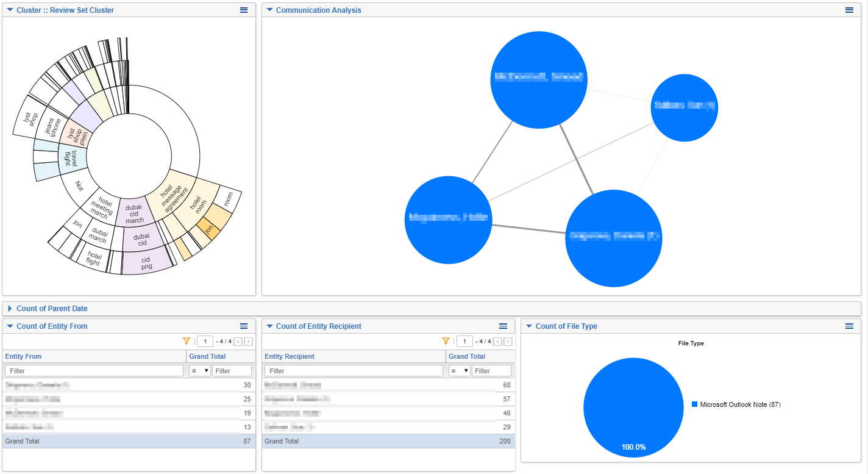Open the Communication Analysis hamburger menu
The height and width of the screenshot is (474, 868).
click(x=849, y=10)
